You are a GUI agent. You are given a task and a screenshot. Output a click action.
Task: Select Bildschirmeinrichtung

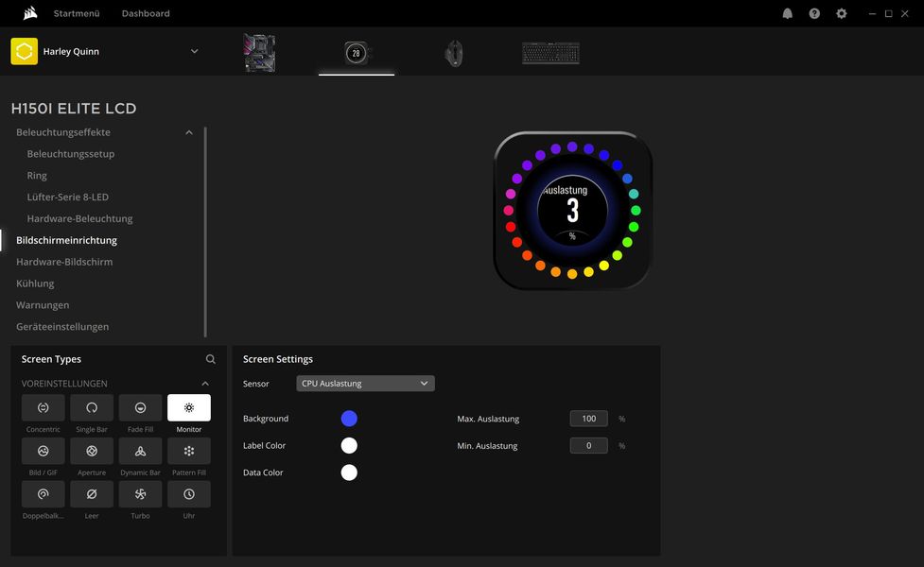click(66, 240)
